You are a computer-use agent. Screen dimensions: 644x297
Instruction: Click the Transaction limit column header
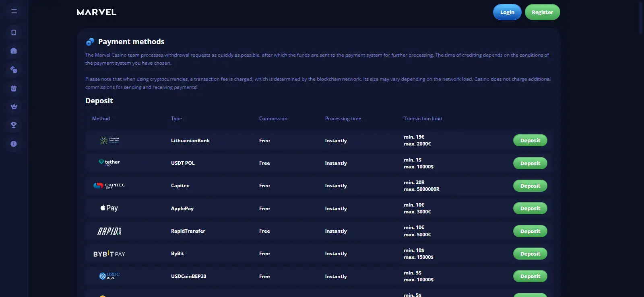423,119
